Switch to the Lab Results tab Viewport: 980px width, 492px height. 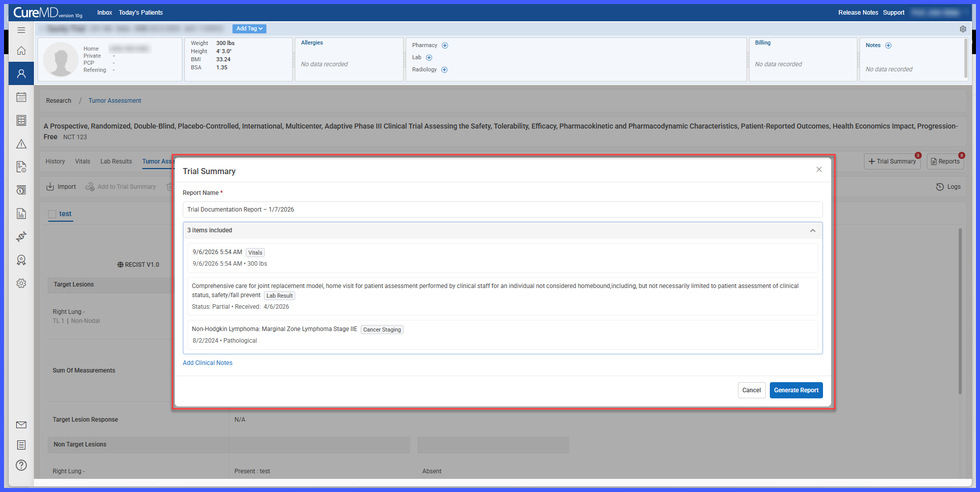pos(116,161)
